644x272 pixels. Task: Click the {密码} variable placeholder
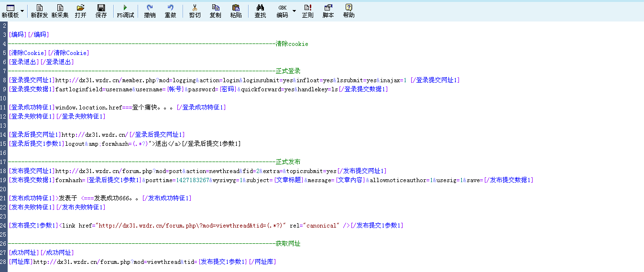[228, 89]
